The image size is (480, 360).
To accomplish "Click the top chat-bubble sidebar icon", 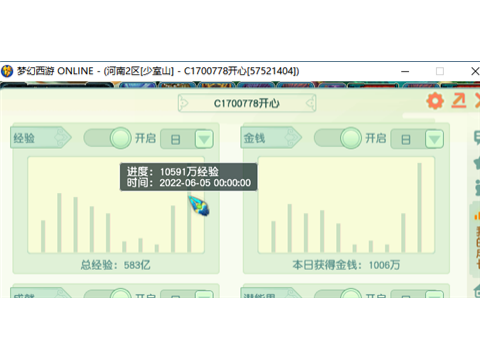I will (477, 138).
